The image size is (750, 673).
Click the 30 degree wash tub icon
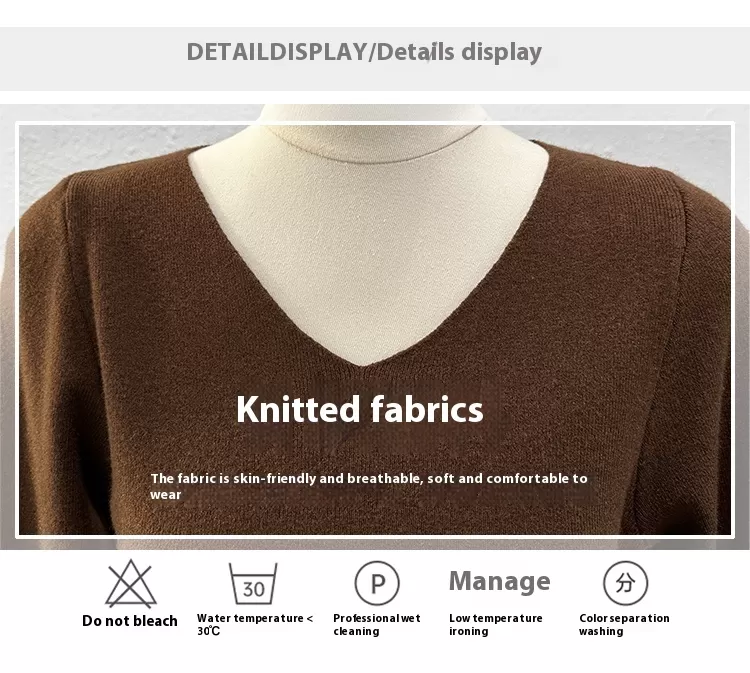click(253, 584)
